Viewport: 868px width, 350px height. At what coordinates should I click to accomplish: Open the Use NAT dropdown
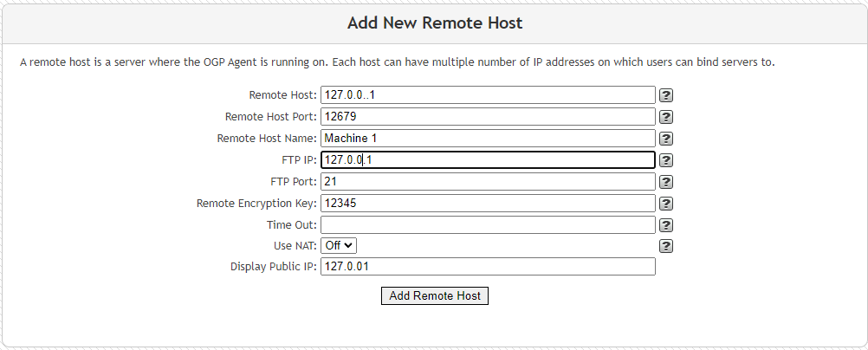[x=339, y=245]
